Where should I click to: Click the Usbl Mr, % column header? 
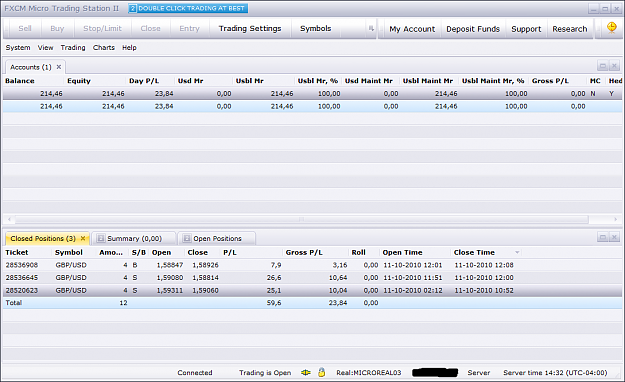[x=318, y=81]
